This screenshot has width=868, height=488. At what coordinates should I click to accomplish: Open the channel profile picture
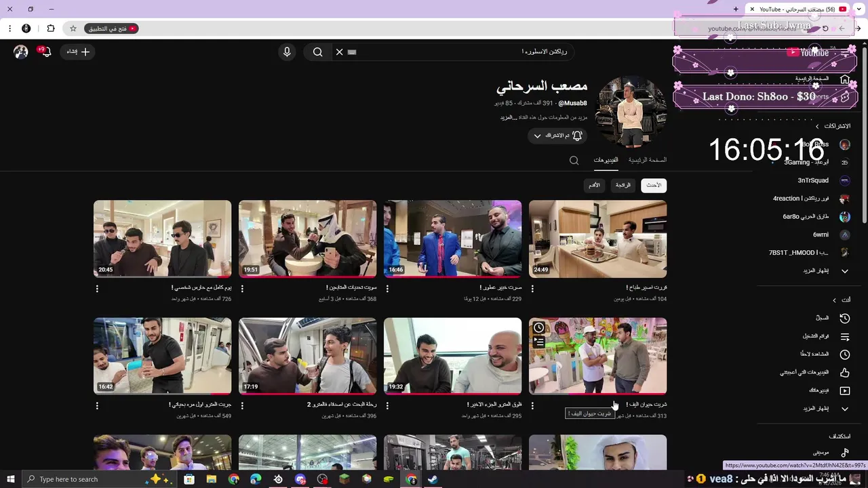point(631,112)
